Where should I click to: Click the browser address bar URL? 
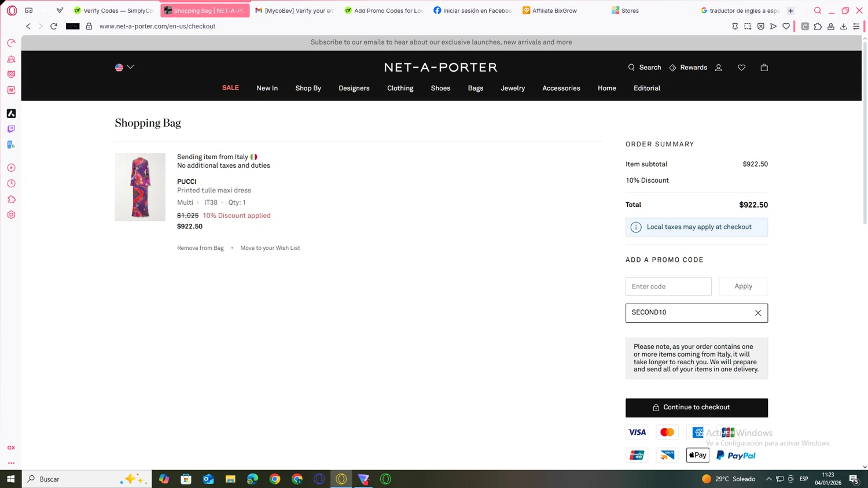157,26
